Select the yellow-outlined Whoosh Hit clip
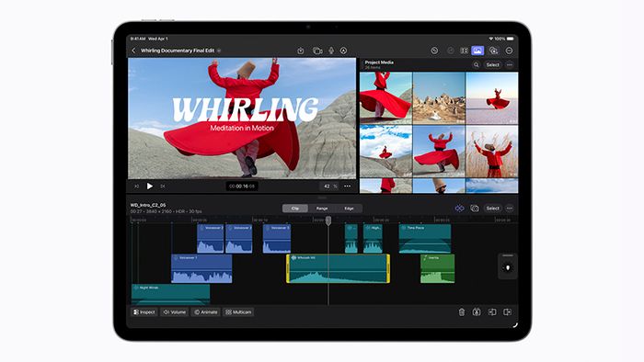This screenshot has width=644, height=362. click(x=338, y=268)
